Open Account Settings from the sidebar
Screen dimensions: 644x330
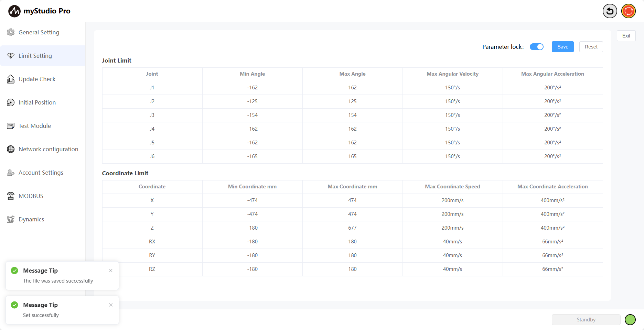point(41,173)
